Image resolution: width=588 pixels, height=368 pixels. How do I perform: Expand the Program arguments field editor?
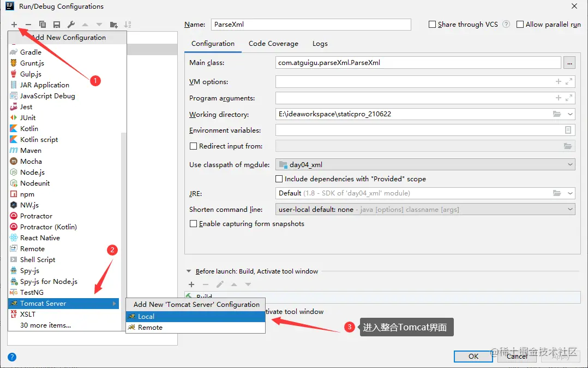(569, 98)
